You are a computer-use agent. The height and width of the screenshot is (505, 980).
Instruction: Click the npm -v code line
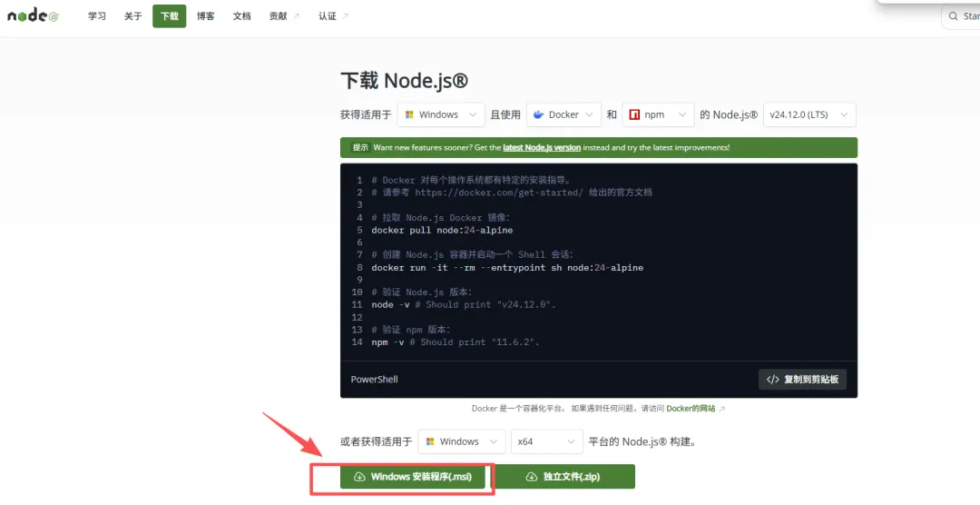(455, 342)
